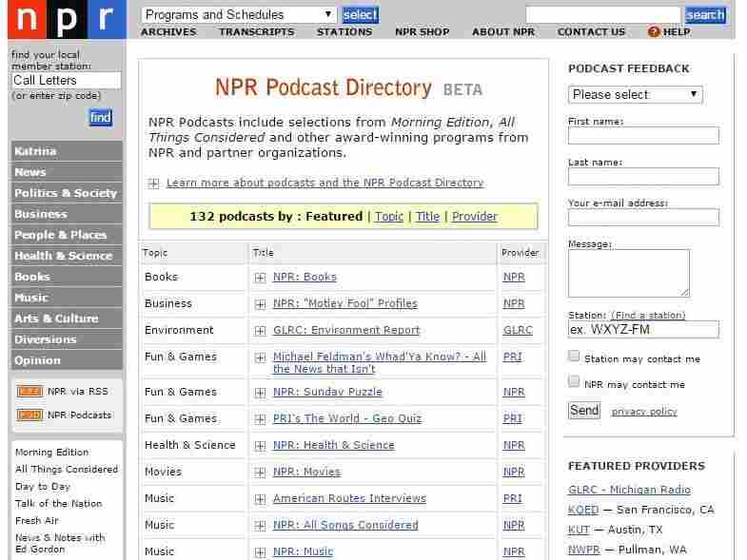
Task: Click the Send feedback button
Action: pyautogui.click(x=584, y=411)
